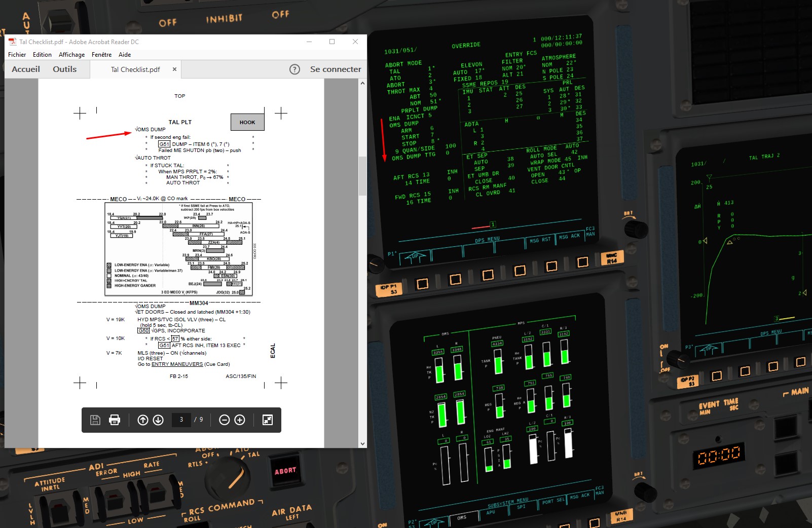
Task: Print the Tal Checklist document
Action: 115,420
